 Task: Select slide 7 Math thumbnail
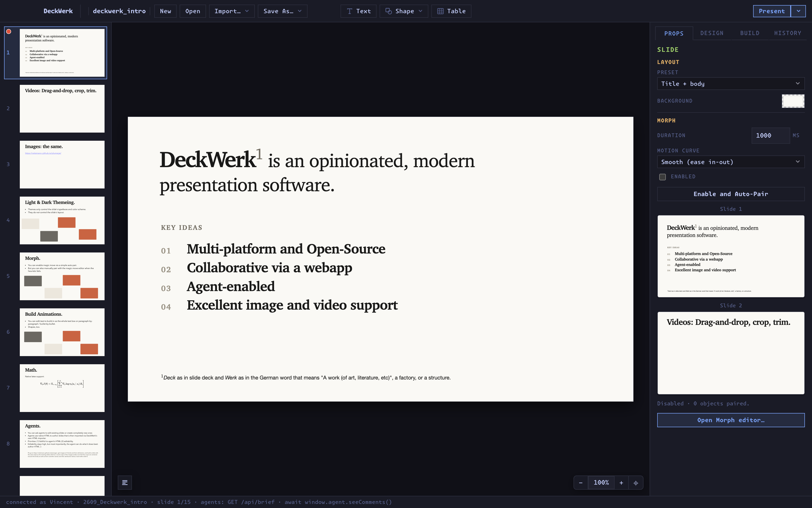(62, 388)
